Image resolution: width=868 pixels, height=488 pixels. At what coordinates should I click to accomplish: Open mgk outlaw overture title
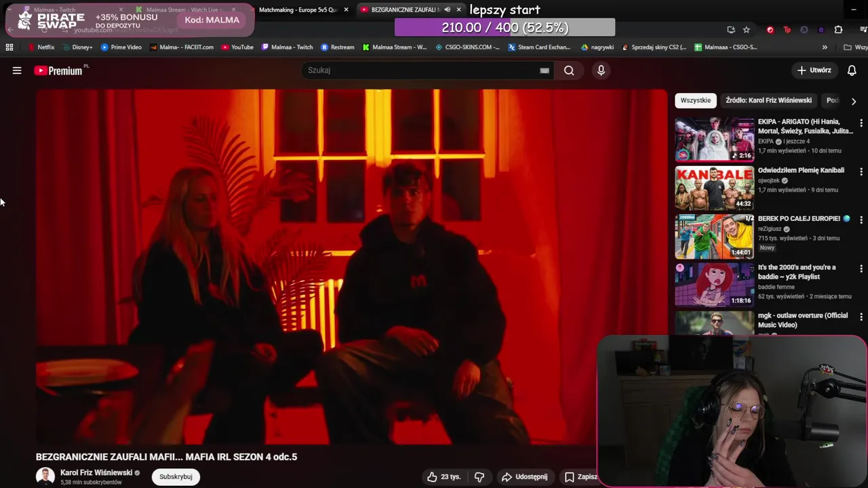(x=803, y=320)
